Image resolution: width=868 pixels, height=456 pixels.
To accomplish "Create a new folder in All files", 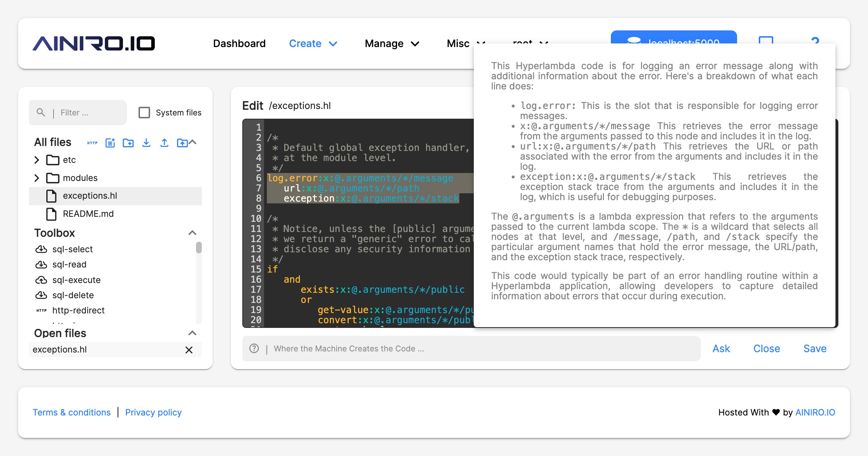I will (128, 143).
